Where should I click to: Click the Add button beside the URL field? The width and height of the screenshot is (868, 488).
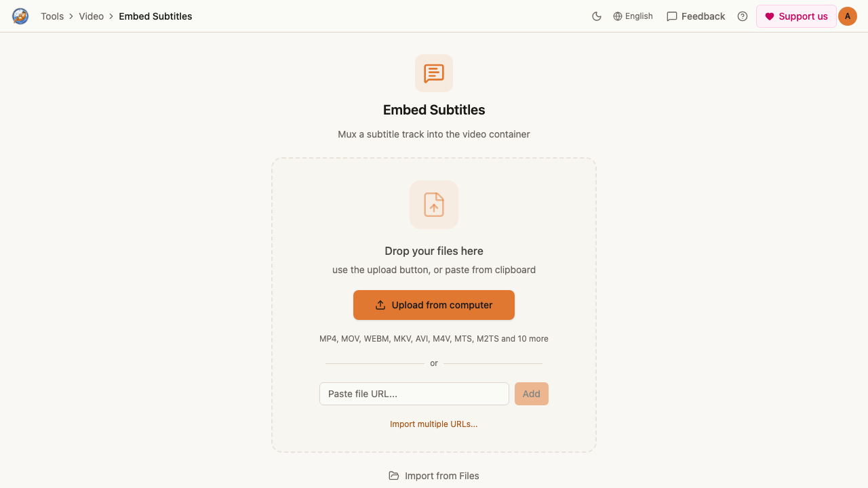[532, 394]
